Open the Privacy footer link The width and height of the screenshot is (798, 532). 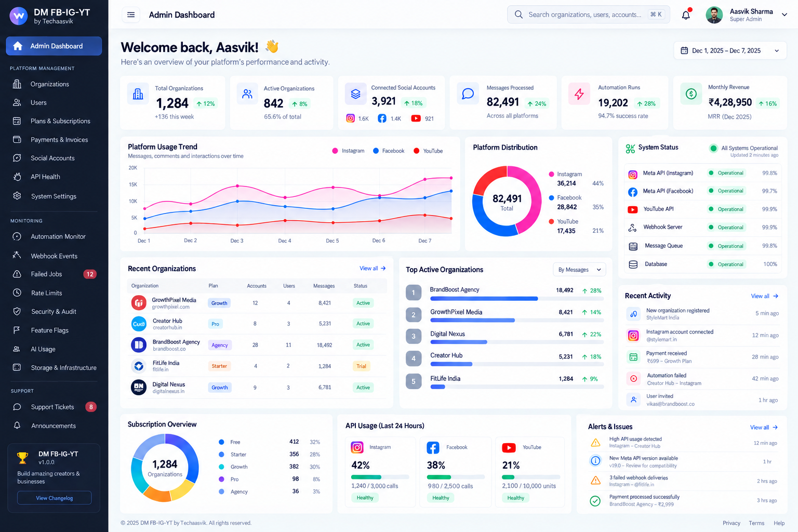pyautogui.click(x=731, y=523)
